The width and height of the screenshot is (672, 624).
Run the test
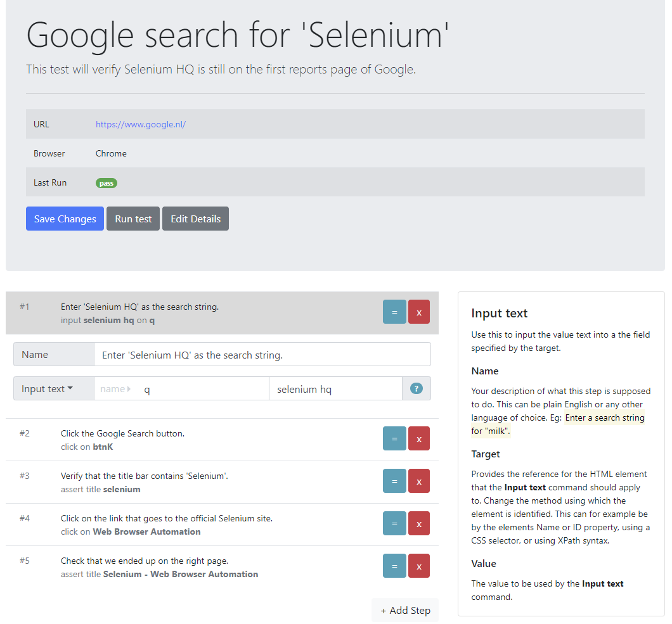(133, 219)
